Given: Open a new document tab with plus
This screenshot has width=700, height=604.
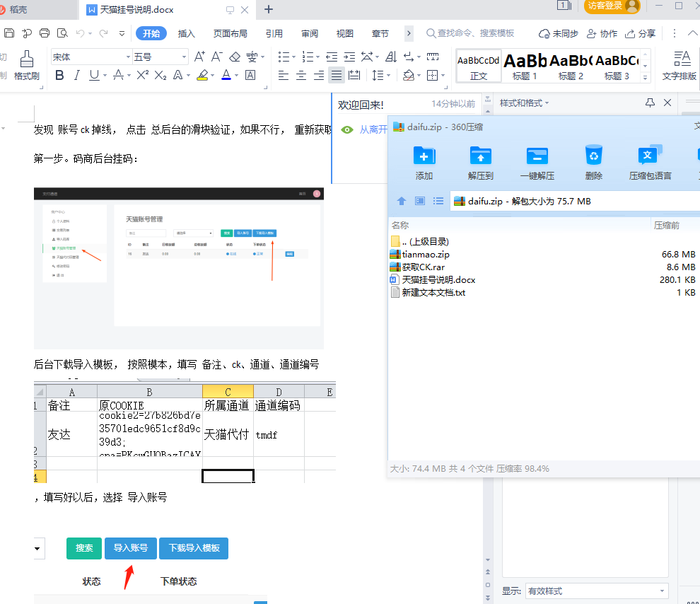Looking at the screenshot, I should 268,9.
